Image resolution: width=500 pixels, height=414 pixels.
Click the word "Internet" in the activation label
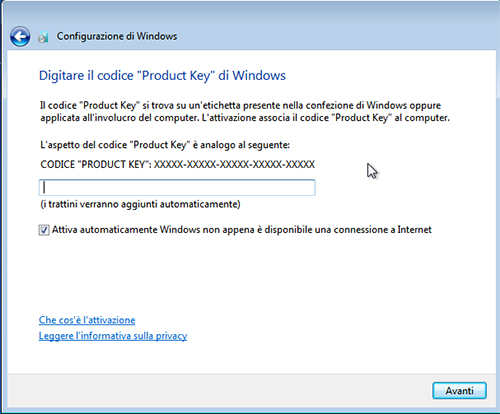click(x=414, y=230)
